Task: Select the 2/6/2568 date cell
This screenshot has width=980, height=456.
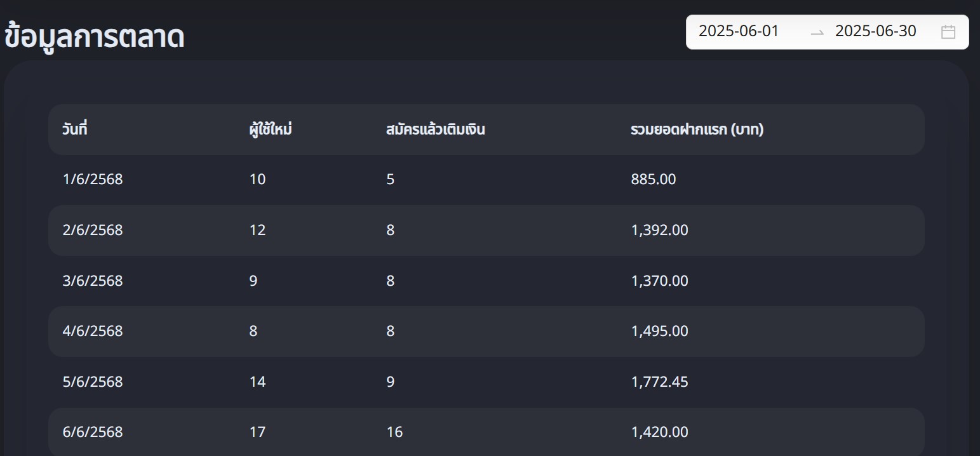Action: click(93, 230)
